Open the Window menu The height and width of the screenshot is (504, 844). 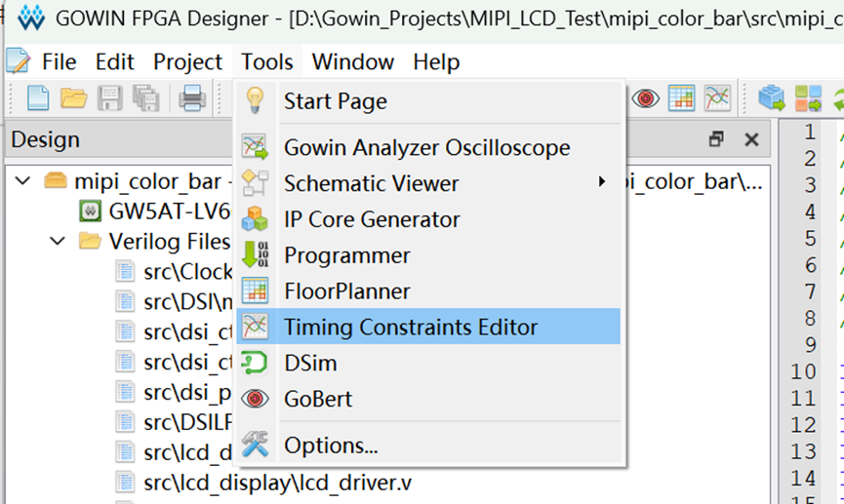pyautogui.click(x=353, y=61)
